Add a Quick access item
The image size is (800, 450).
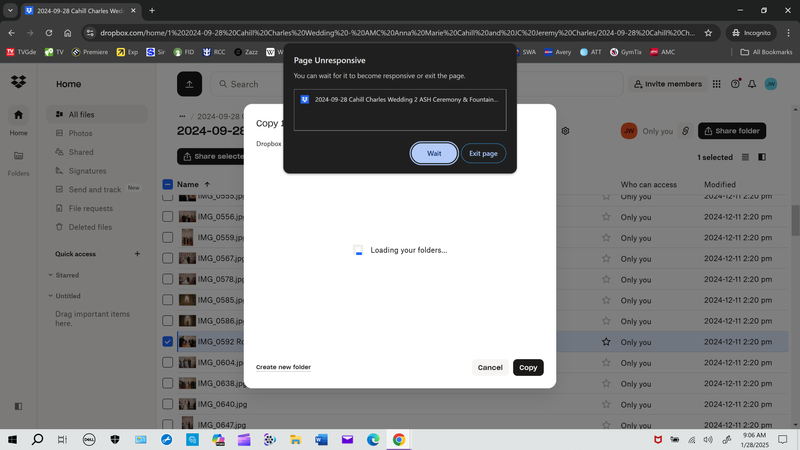coord(137,254)
